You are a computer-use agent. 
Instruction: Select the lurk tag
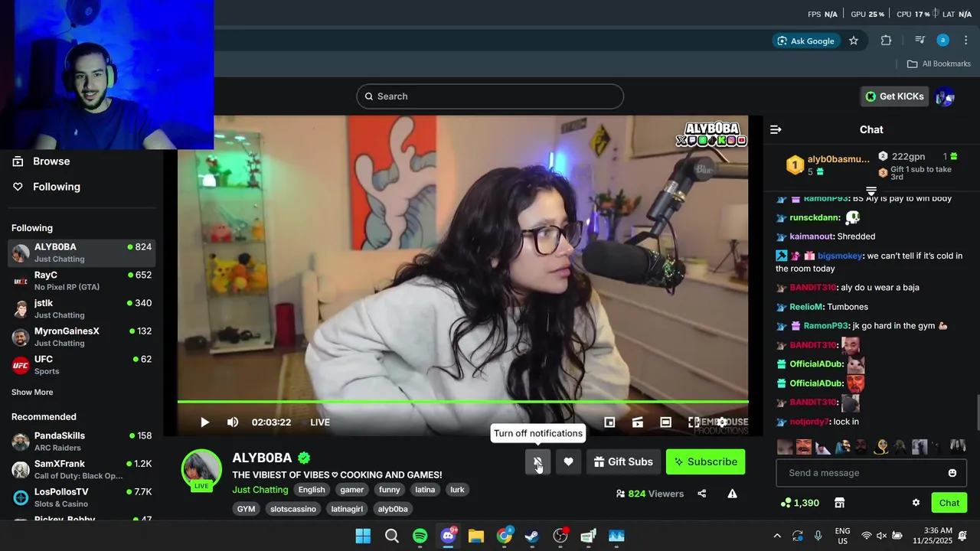tap(457, 490)
